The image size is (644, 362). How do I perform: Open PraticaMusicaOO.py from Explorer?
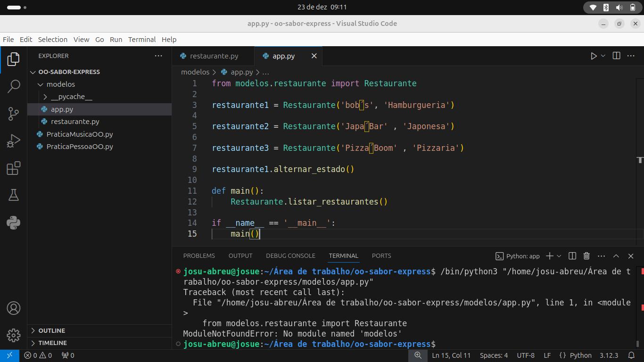(x=99, y=134)
